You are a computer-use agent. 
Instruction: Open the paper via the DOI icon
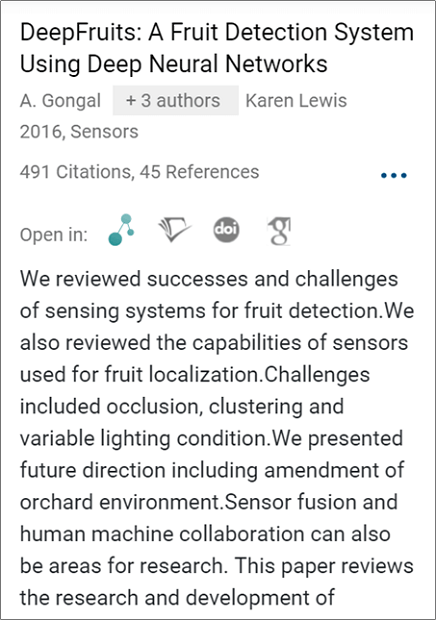coord(226,229)
